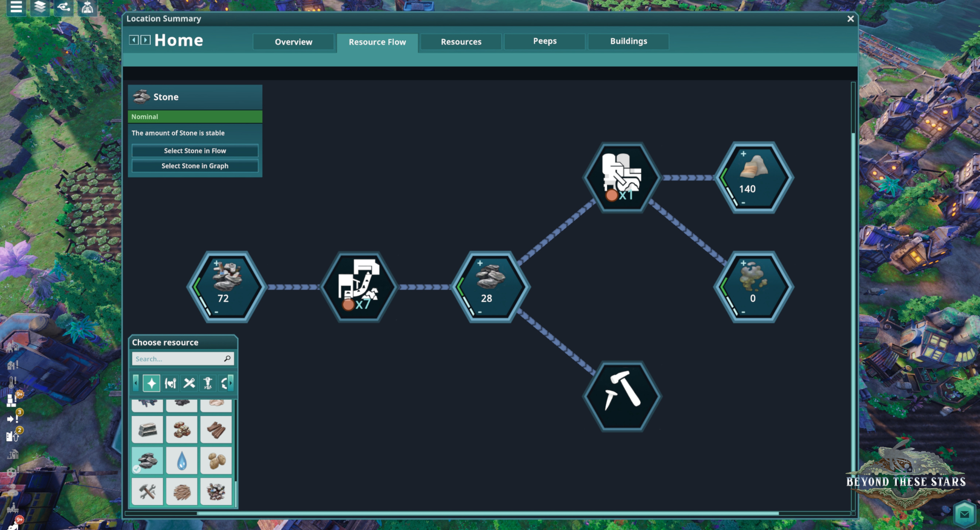Toggle the mining drill category filter
980x530 pixels.
(x=208, y=383)
